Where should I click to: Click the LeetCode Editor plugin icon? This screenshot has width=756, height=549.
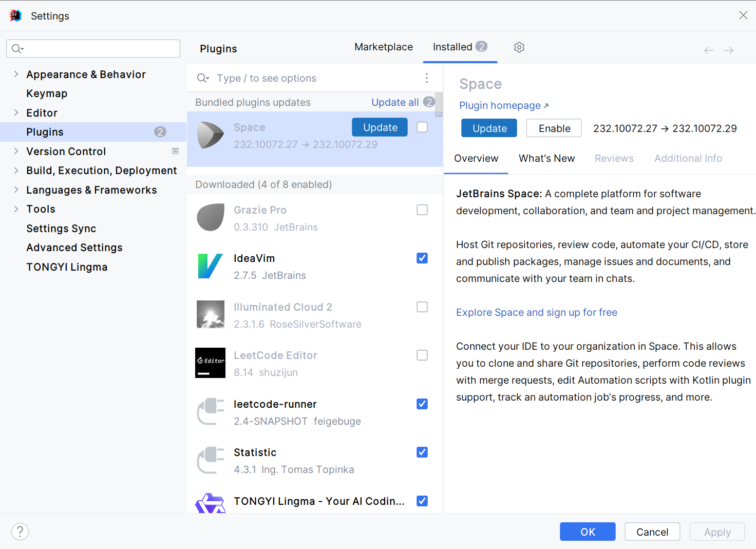(211, 363)
